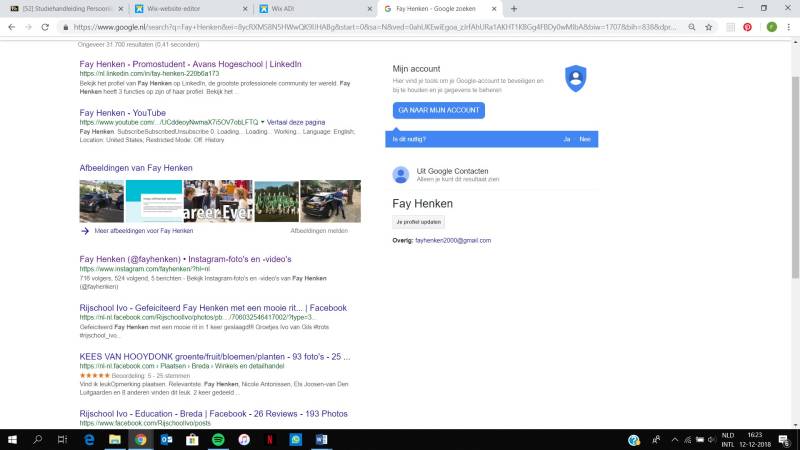This screenshot has height=450, width=800.
Task: Click the Google Contacts person icon
Action: coord(401,174)
